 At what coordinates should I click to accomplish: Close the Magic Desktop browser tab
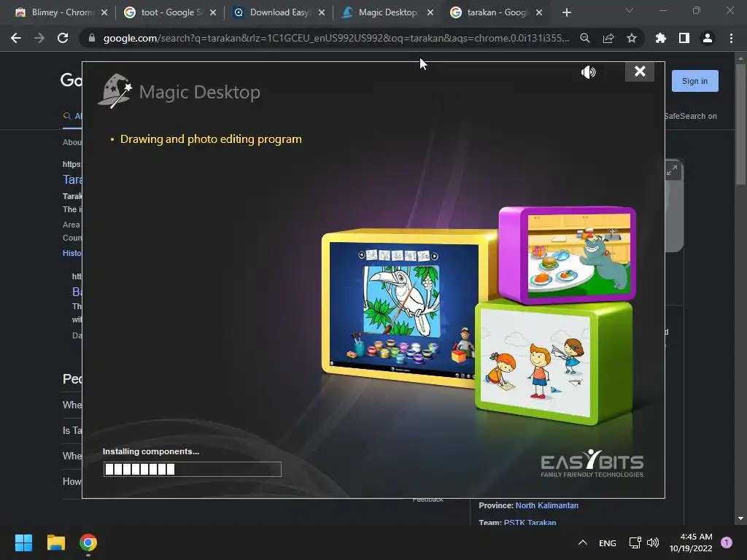[x=430, y=13]
